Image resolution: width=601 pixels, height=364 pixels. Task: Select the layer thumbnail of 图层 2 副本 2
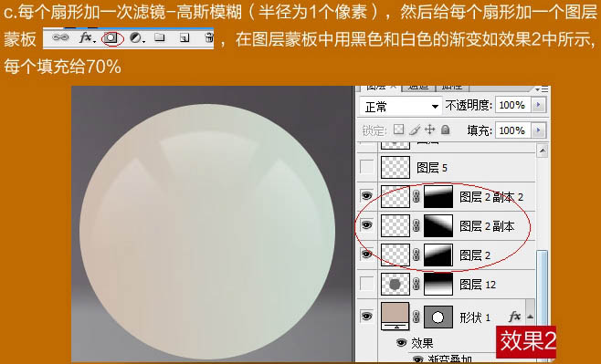click(395, 197)
